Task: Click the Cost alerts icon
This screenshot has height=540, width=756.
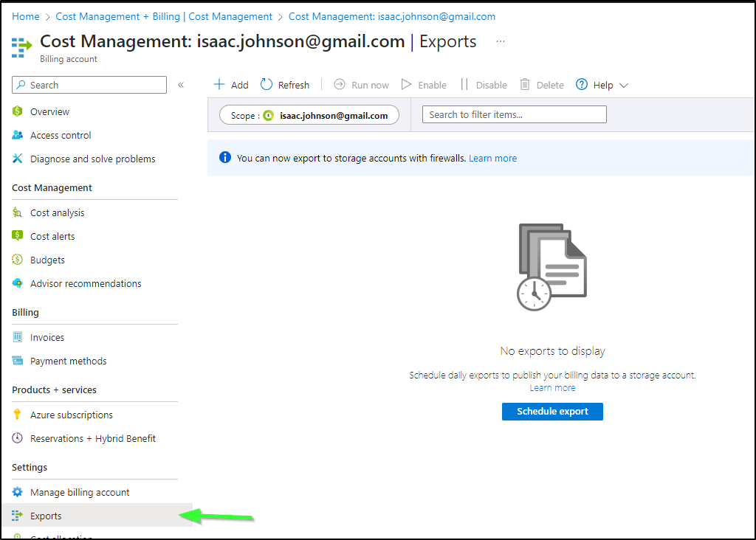Action: (18, 236)
